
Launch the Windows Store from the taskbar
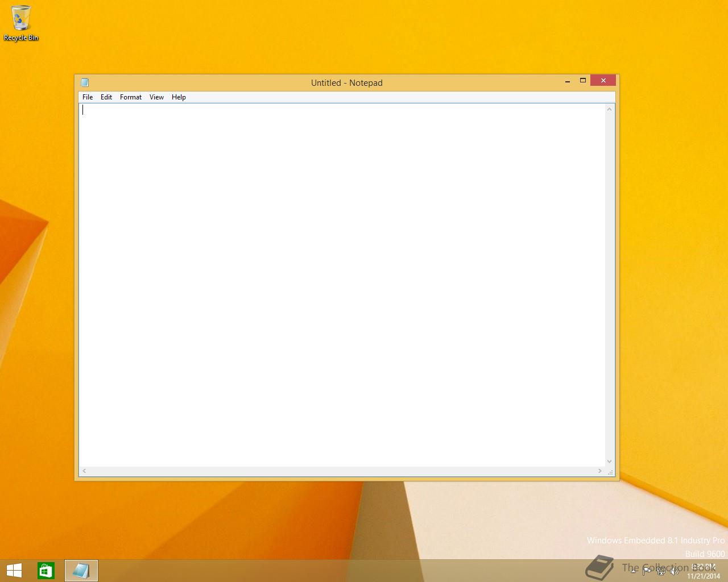tap(46, 571)
